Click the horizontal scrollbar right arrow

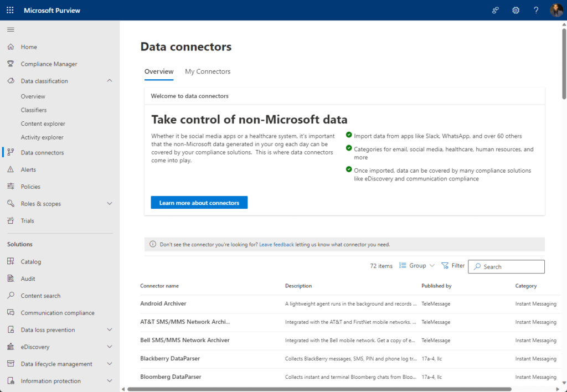(557, 389)
